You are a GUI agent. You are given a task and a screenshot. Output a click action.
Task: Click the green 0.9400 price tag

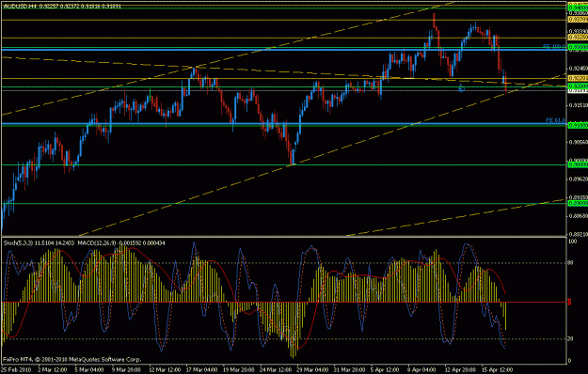click(x=578, y=8)
